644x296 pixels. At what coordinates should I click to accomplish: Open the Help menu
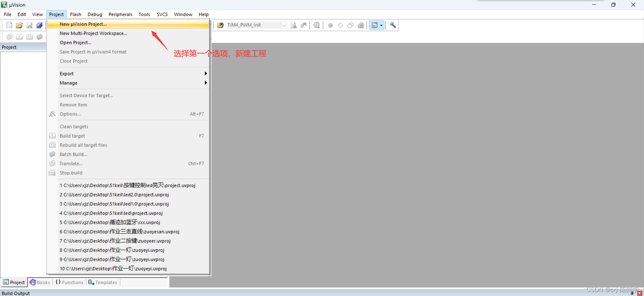click(x=204, y=14)
